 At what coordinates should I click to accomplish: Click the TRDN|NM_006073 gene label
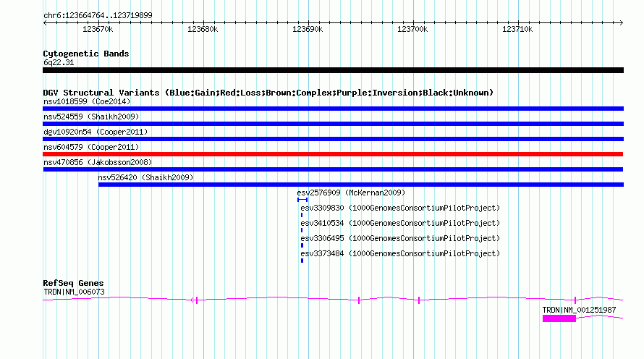click(74, 292)
